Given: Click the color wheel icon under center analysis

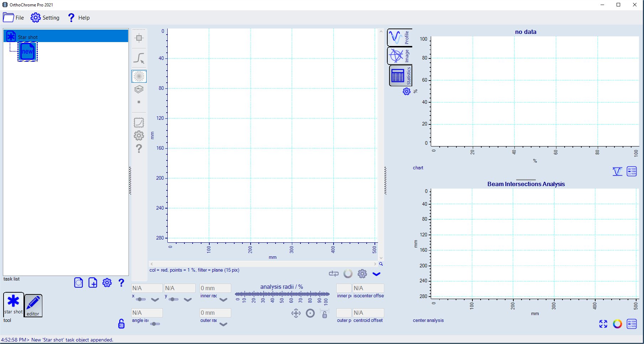Looking at the screenshot, I should coord(617,324).
